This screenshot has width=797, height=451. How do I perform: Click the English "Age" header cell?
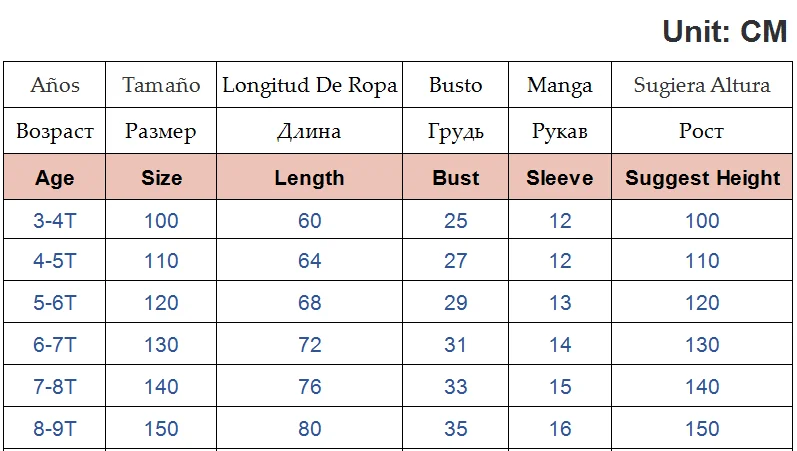(55, 178)
